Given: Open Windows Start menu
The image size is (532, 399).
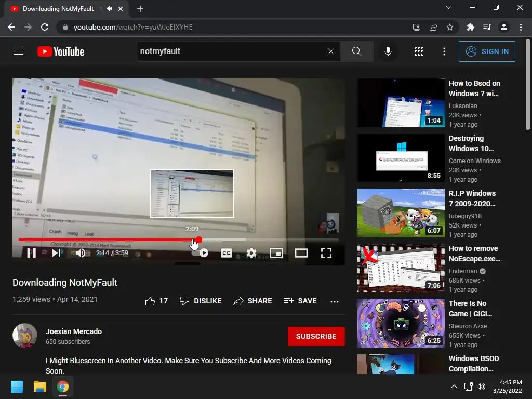Looking at the screenshot, I should [x=17, y=387].
